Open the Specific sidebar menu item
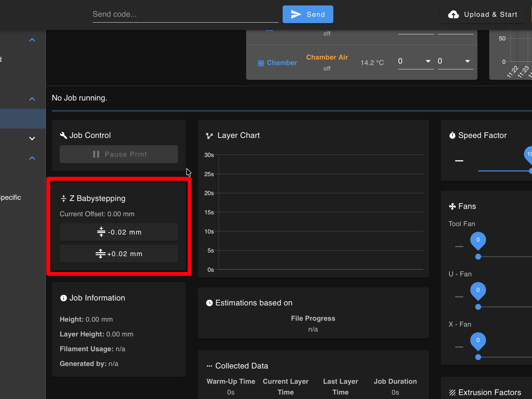 pyautogui.click(x=10, y=198)
